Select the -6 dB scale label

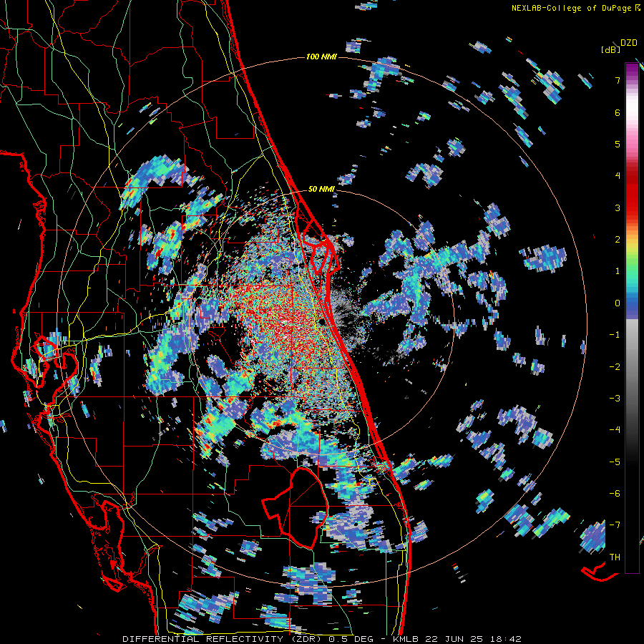pyautogui.click(x=615, y=494)
